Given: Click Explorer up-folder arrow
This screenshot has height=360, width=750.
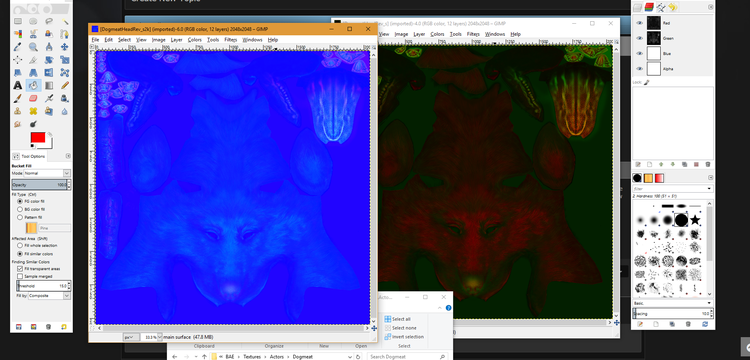Looking at the screenshot, I should click(x=204, y=357).
